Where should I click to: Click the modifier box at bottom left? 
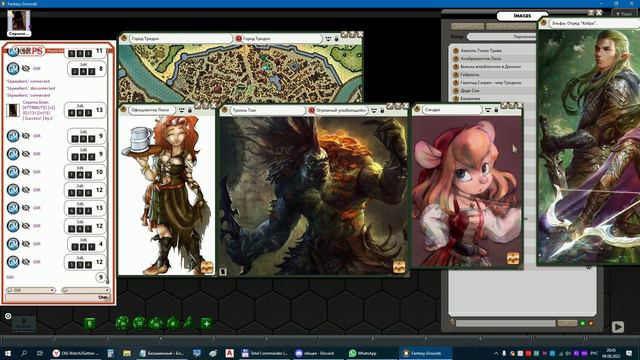[23, 324]
